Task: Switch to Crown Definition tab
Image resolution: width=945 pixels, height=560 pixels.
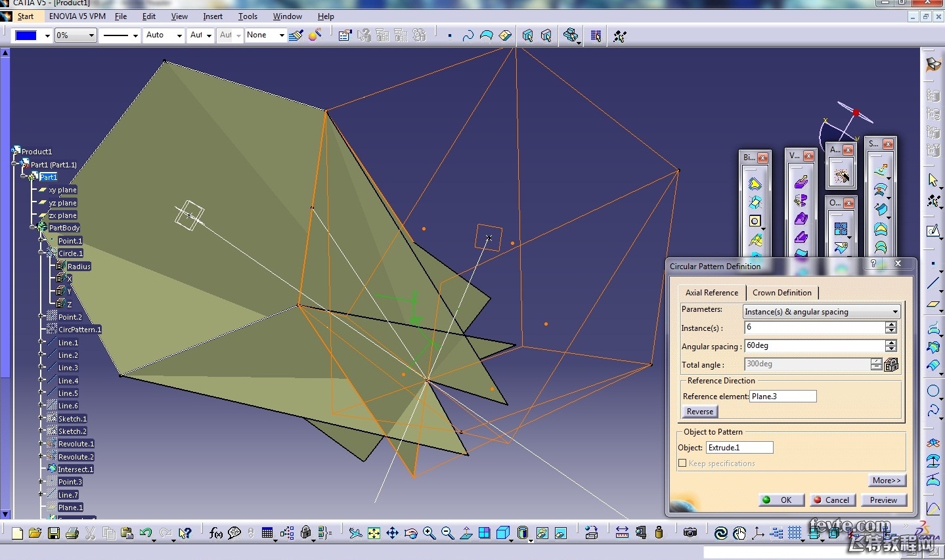Action: tap(782, 293)
